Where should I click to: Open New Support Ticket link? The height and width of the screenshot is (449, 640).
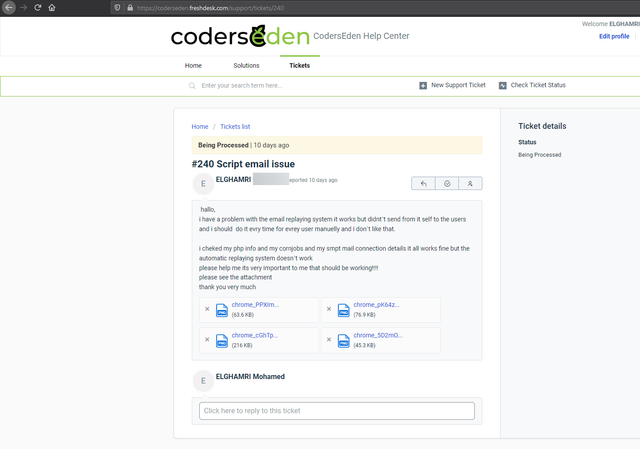coord(458,85)
